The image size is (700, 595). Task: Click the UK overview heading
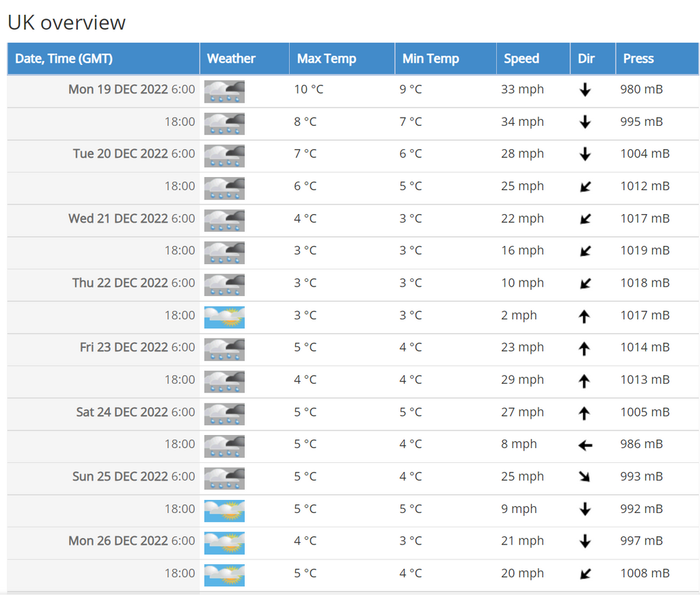66,23
